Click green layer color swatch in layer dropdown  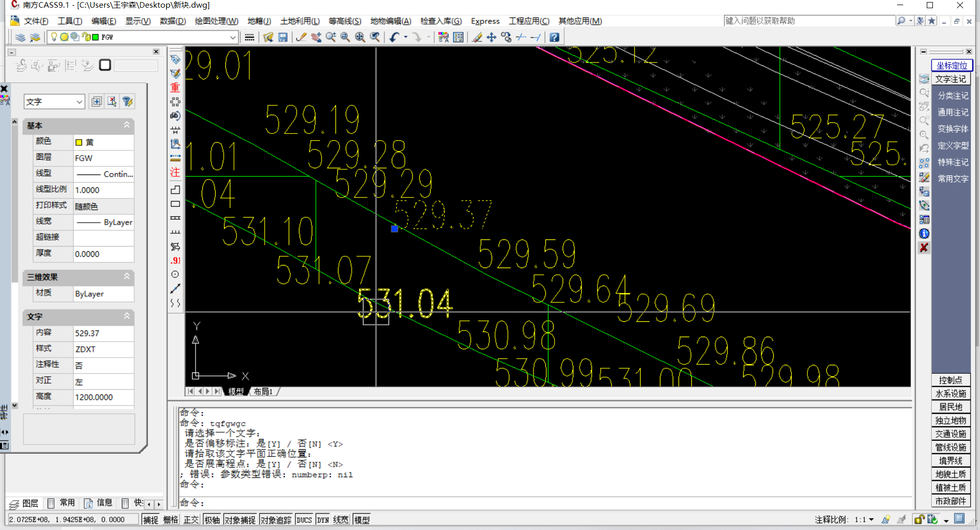pos(96,37)
